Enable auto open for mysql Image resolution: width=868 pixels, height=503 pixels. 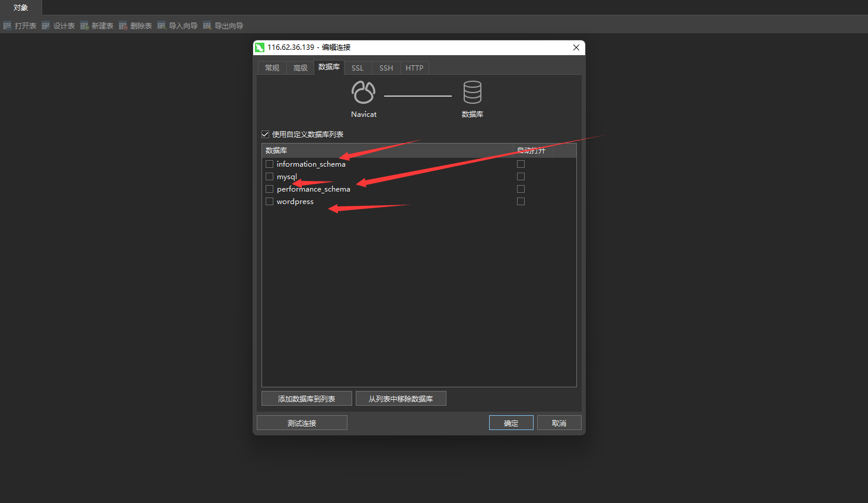pyautogui.click(x=521, y=176)
